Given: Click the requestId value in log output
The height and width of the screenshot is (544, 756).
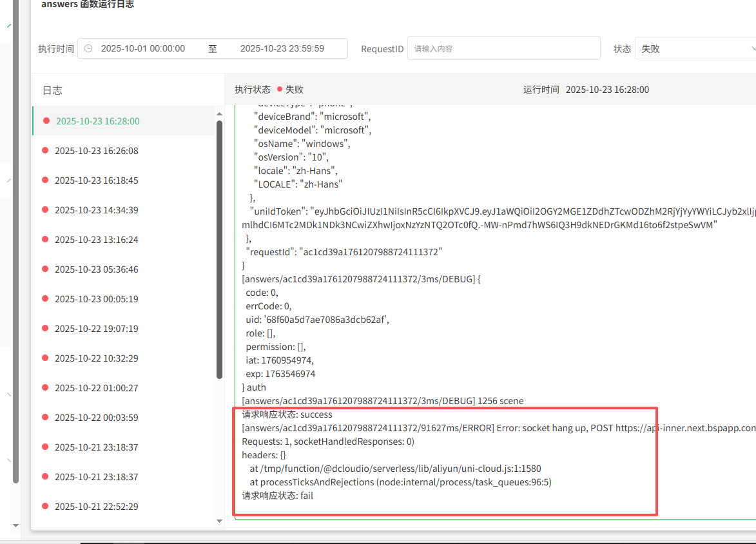Looking at the screenshot, I should coord(369,252).
